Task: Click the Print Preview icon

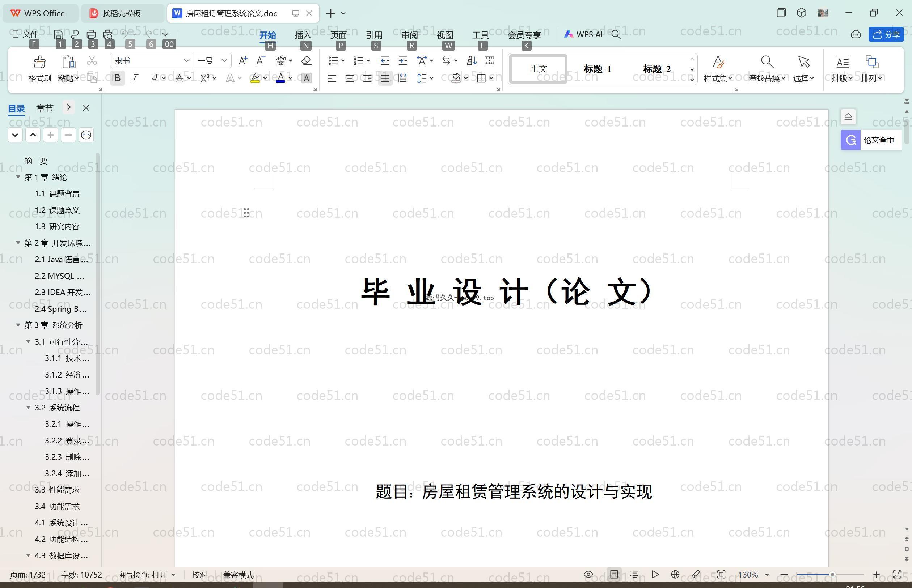Action: click(x=108, y=34)
